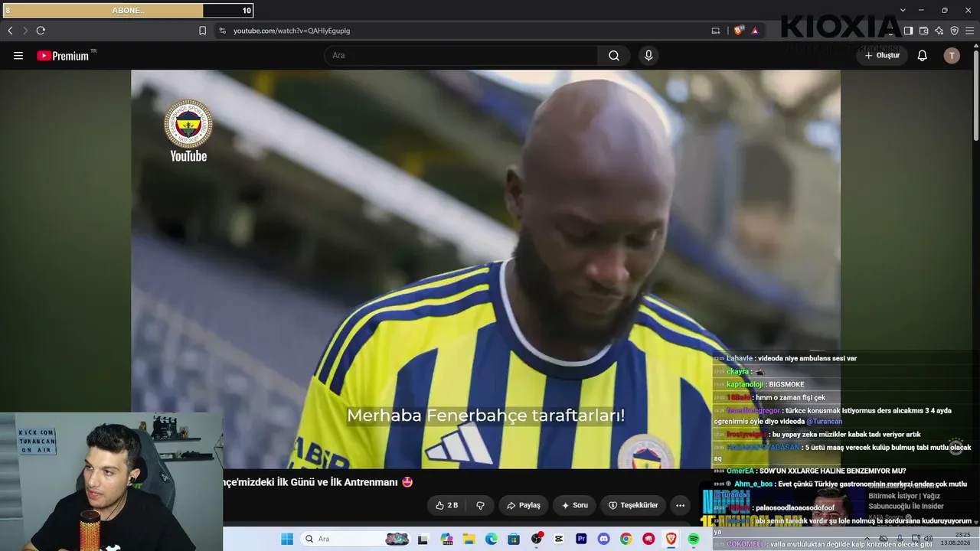
Task: Expand the tab search chevron
Action: (903, 10)
